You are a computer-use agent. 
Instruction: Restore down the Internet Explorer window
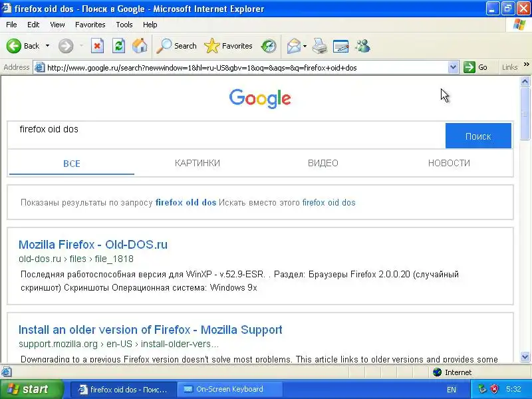(508, 8)
